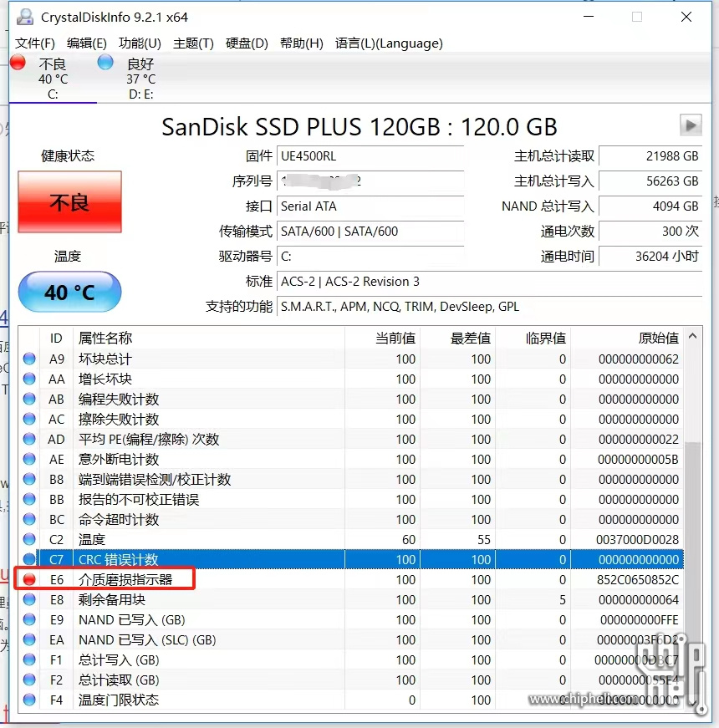Click the blue status dot for A9 row
Viewport: 719px width, 728px height.
[x=29, y=359]
